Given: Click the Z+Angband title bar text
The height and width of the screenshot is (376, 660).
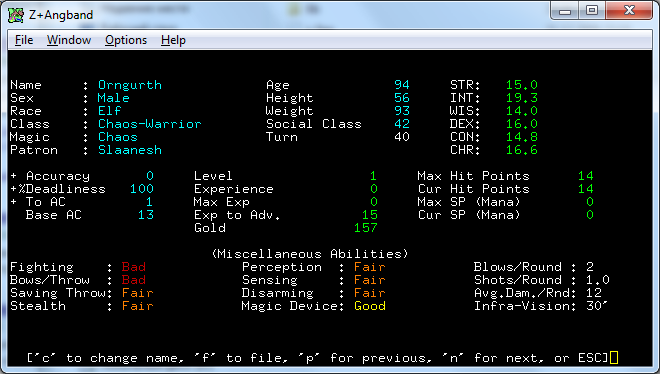Looking at the screenshot, I should pos(61,15).
